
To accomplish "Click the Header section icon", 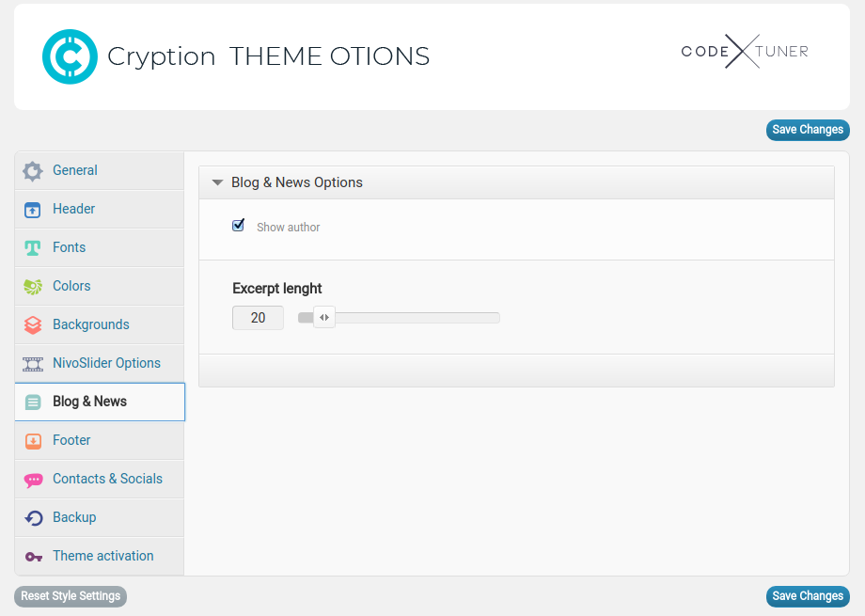I will (x=33, y=210).
